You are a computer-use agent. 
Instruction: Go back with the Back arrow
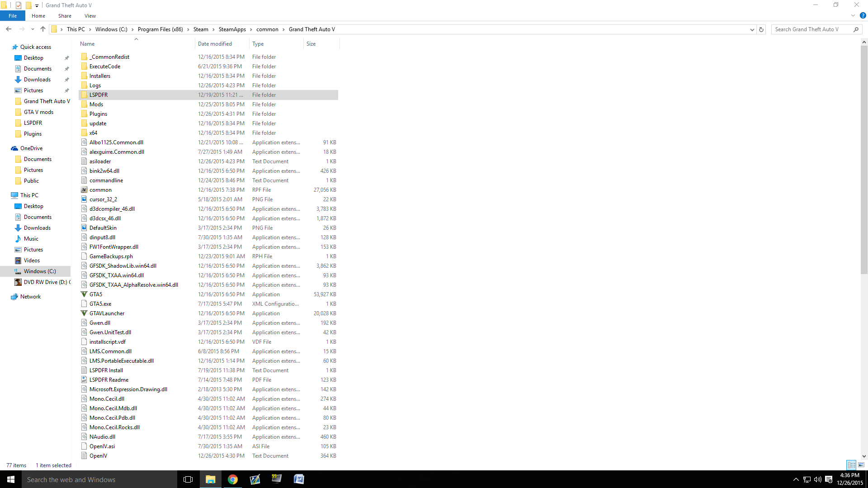[x=9, y=29]
